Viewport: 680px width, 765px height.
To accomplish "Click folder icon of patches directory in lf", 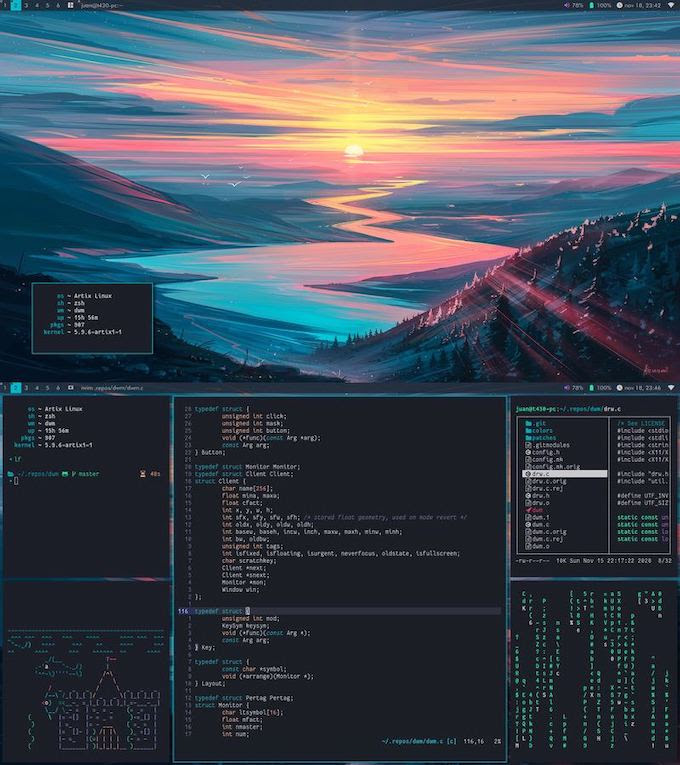I will [x=529, y=438].
